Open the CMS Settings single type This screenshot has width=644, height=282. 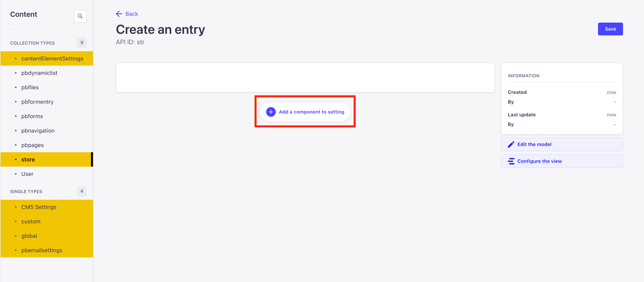tap(39, 207)
